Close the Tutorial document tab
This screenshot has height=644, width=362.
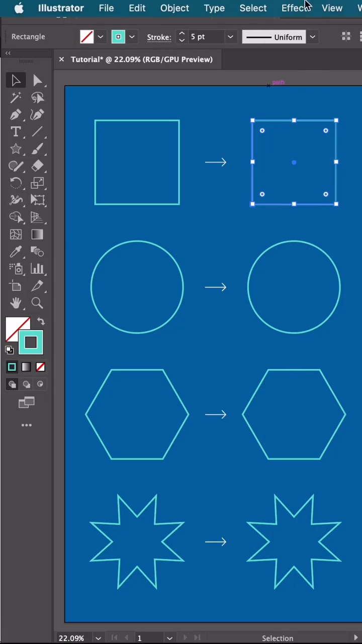pos(61,59)
